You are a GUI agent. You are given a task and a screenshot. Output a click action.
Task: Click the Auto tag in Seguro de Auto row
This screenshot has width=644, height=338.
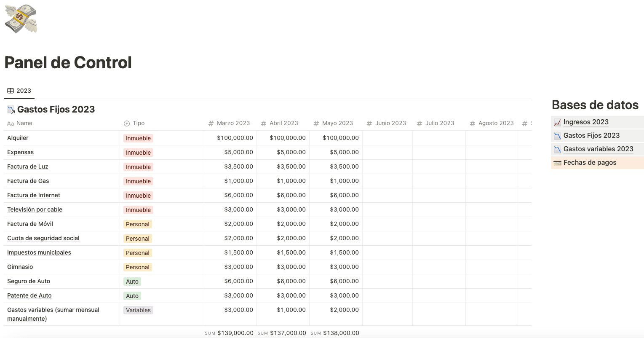(x=132, y=282)
